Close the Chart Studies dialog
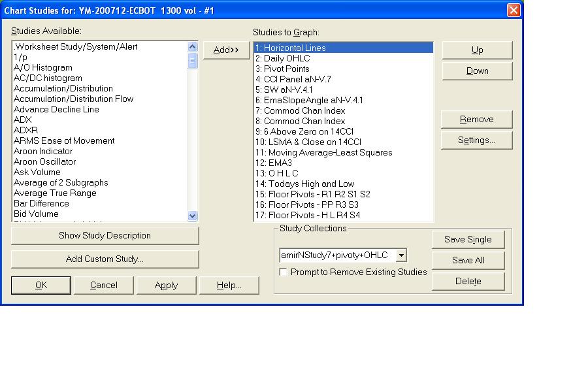This screenshot has width=588, height=392. [x=514, y=10]
